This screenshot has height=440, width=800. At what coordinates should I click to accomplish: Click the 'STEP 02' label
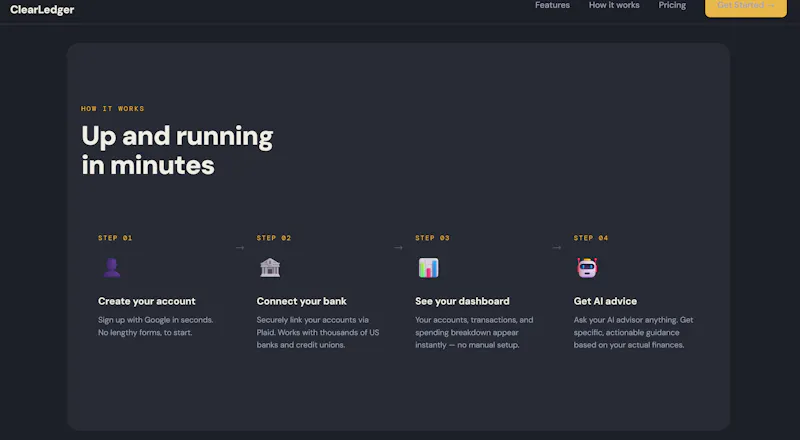[x=273, y=238]
